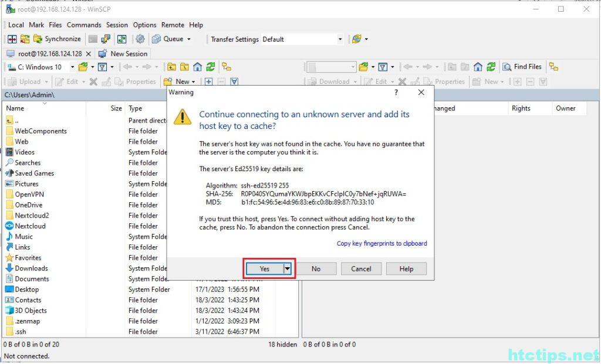
Task: Close the root@192.168.124.128 session tab
Action: click(x=89, y=54)
